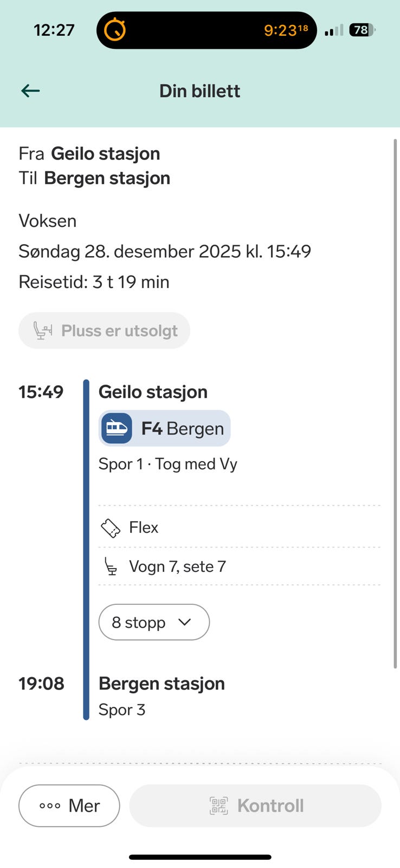The width and height of the screenshot is (400, 868).
Task: Tap the home indicator bar at bottom
Action: pos(200,857)
